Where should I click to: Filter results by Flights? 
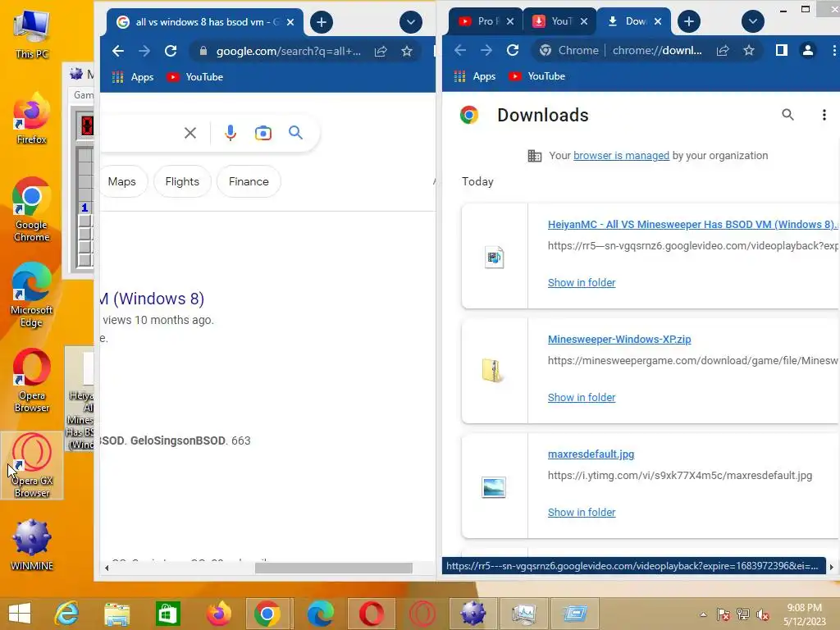[x=182, y=181]
